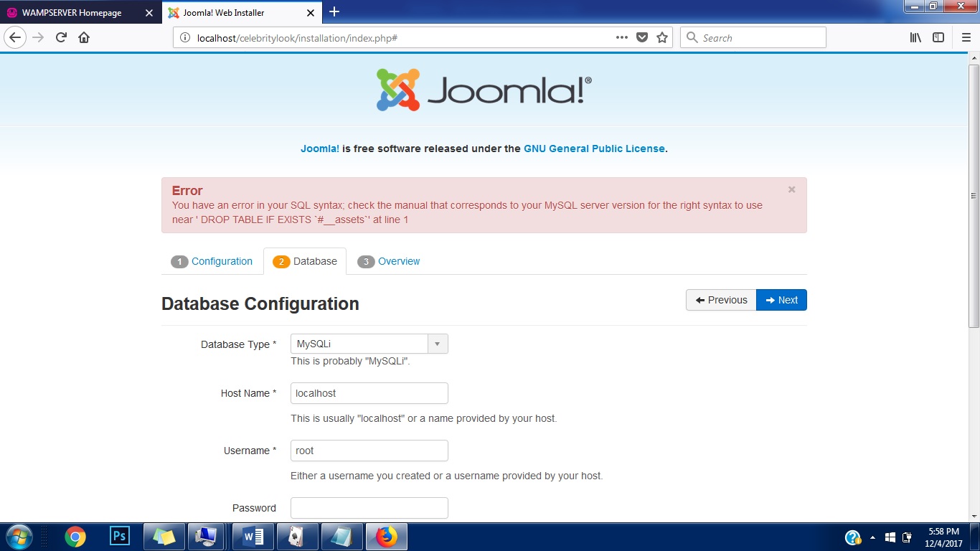Viewport: 980px width, 551px height.
Task: Focus the Username input field
Action: point(369,451)
